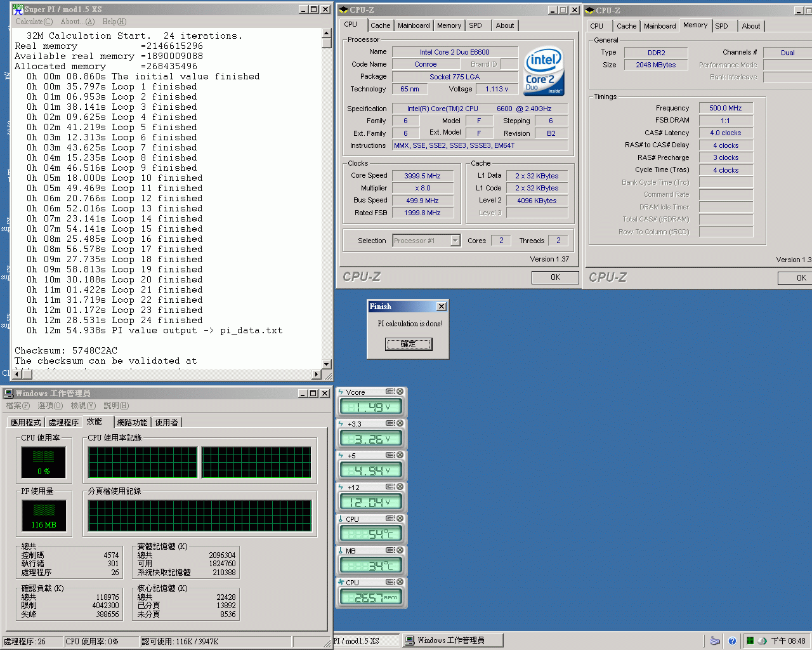The height and width of the screenshot is (650, 812).
Task: Click OK in the left CPU-Z window
Action: (555, 277)
